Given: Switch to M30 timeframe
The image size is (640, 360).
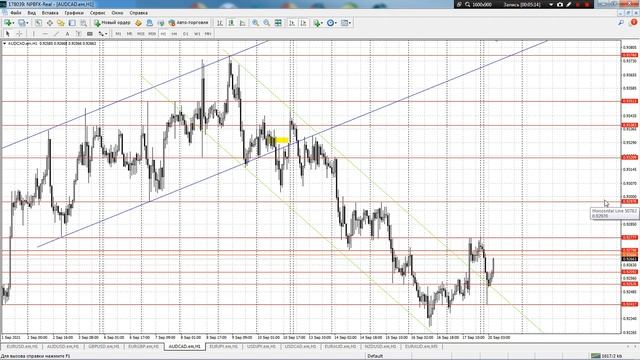Looking at the screenshot, I should pyautogui.click(x=152, y=34).
